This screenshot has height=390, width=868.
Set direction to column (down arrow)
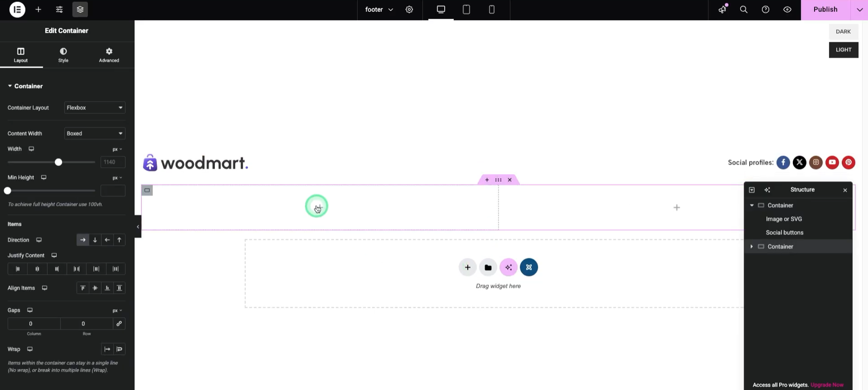(x=95, y=240)
